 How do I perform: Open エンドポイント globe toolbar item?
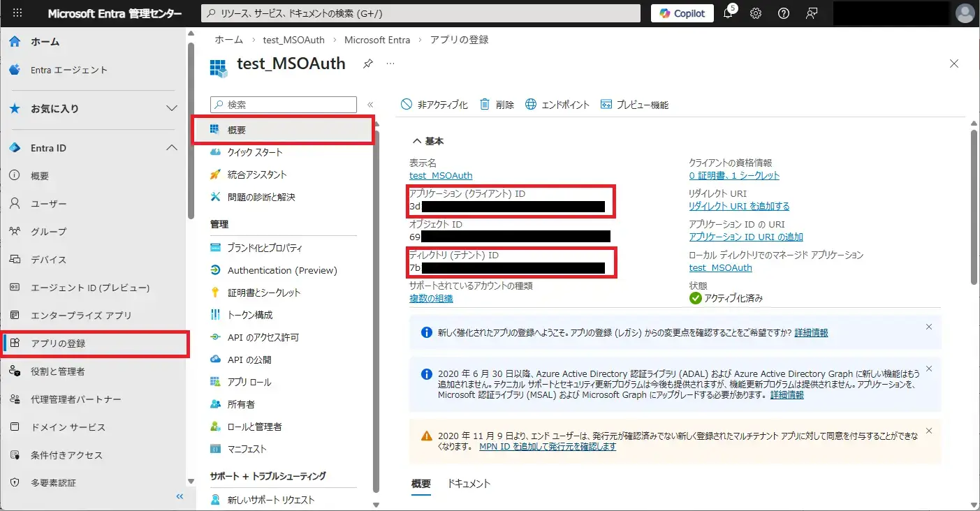point(557,105)
